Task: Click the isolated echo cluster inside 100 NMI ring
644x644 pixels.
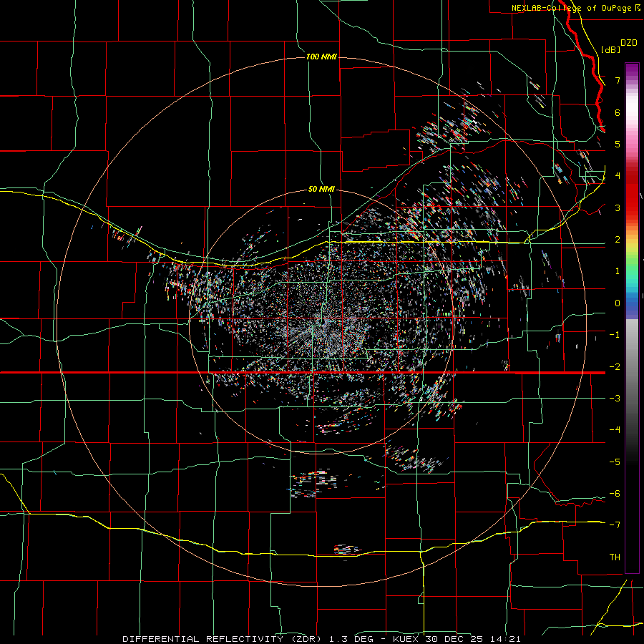Action: [x=347, y=549]
